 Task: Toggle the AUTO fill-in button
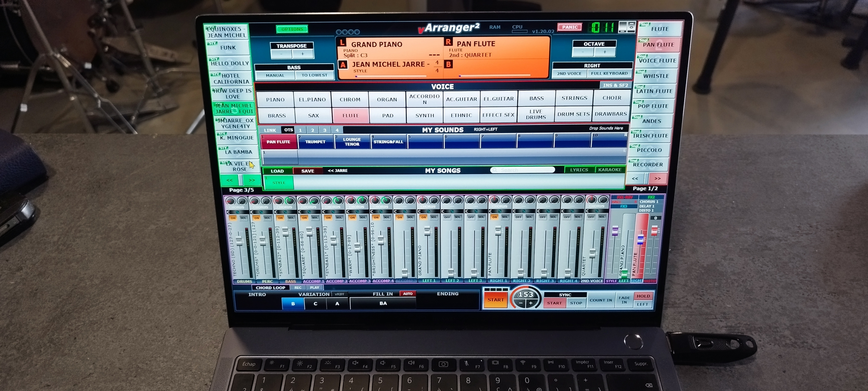click(408, 294)
